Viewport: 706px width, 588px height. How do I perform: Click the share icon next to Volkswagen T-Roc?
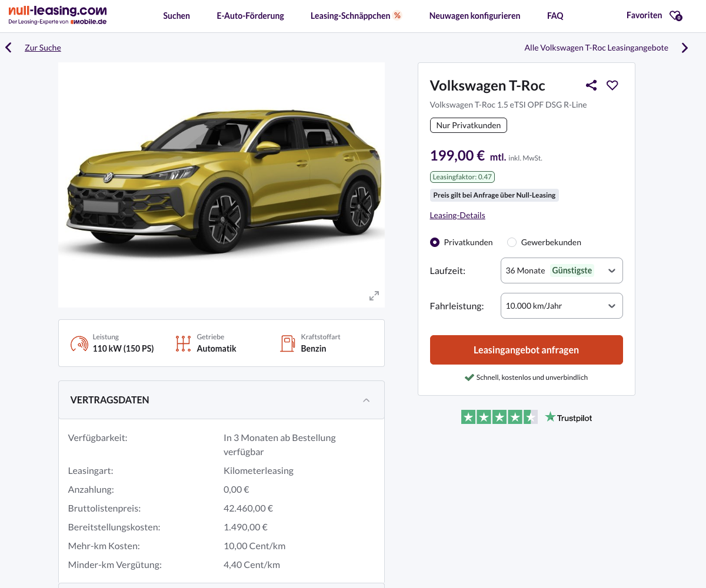[591, 85]
